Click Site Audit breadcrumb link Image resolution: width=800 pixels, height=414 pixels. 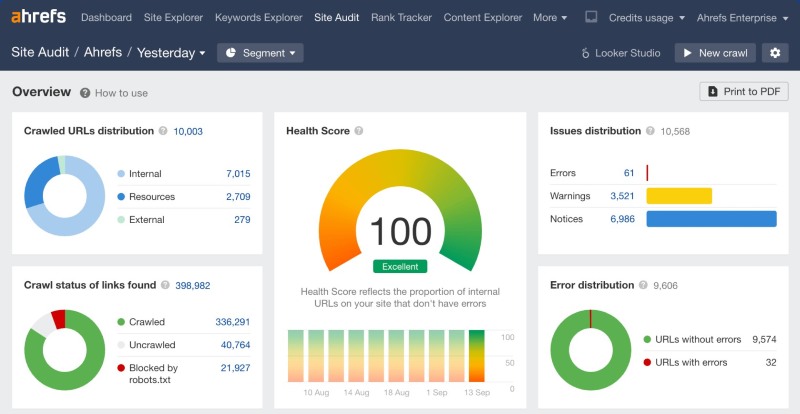click(40, 53)
